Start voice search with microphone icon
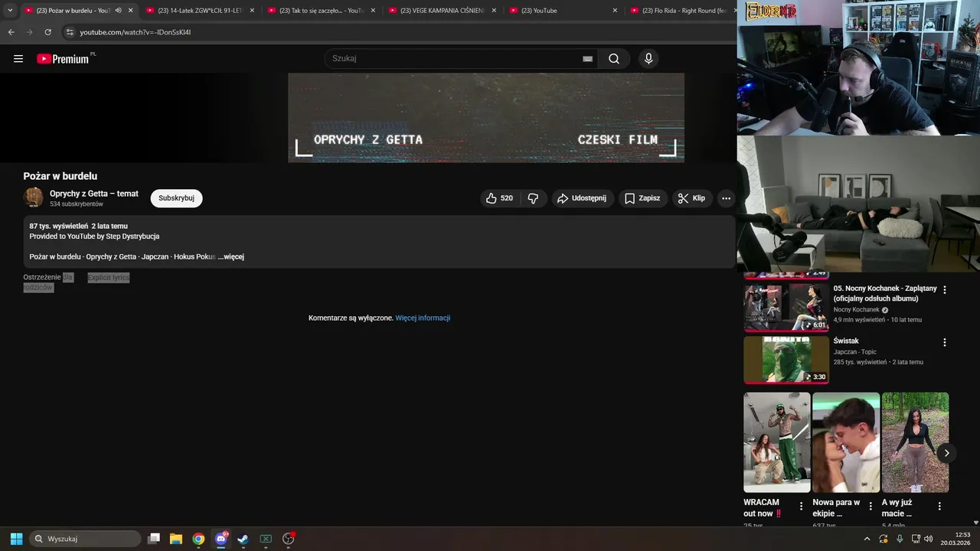Screen dimensions: 980x551 tap(648, 59)
